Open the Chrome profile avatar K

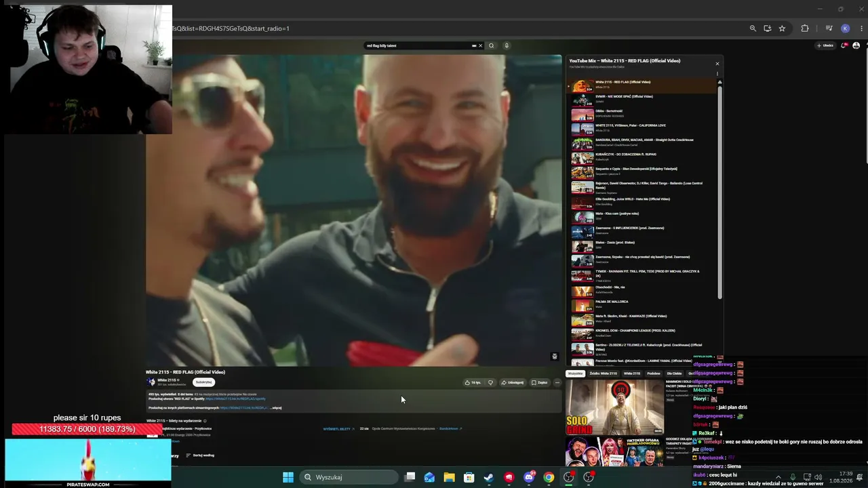click(x=845, y=28)
